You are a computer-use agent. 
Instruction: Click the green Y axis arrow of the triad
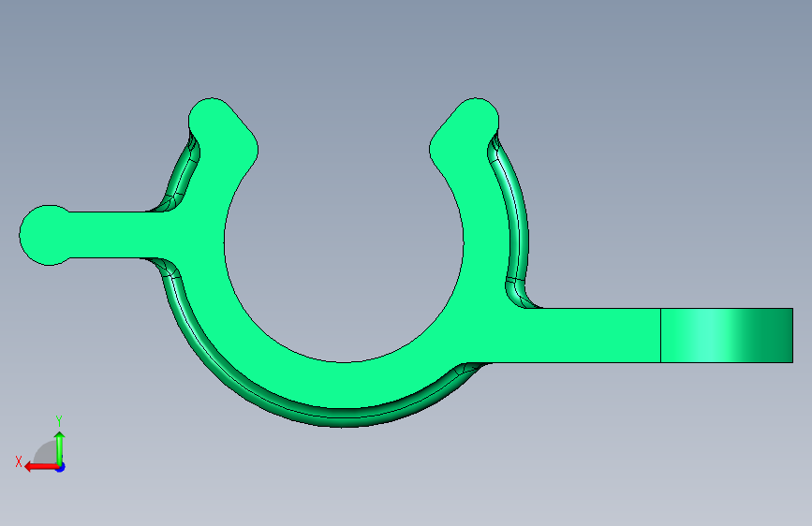[x=60, y=447]
